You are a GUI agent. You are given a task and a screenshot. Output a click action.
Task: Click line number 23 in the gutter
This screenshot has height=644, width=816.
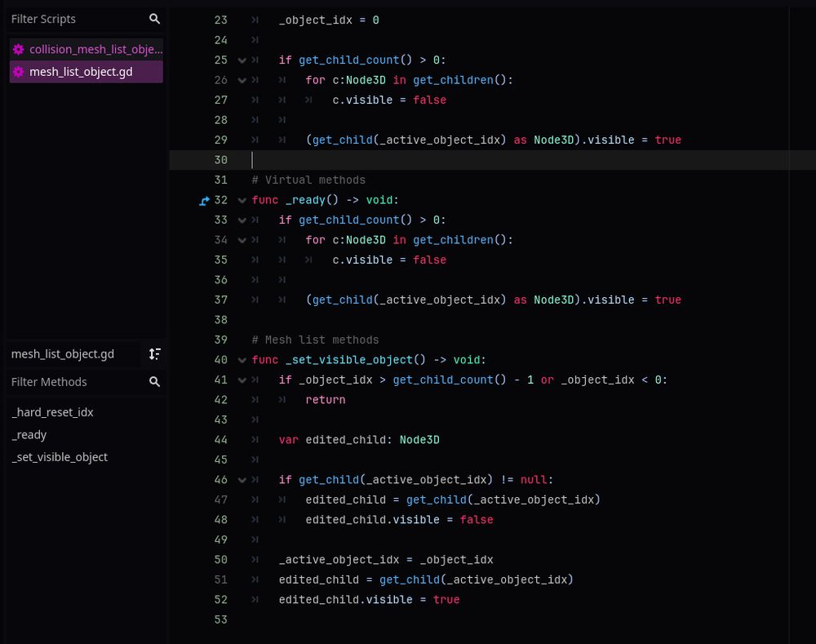[220, 20]
